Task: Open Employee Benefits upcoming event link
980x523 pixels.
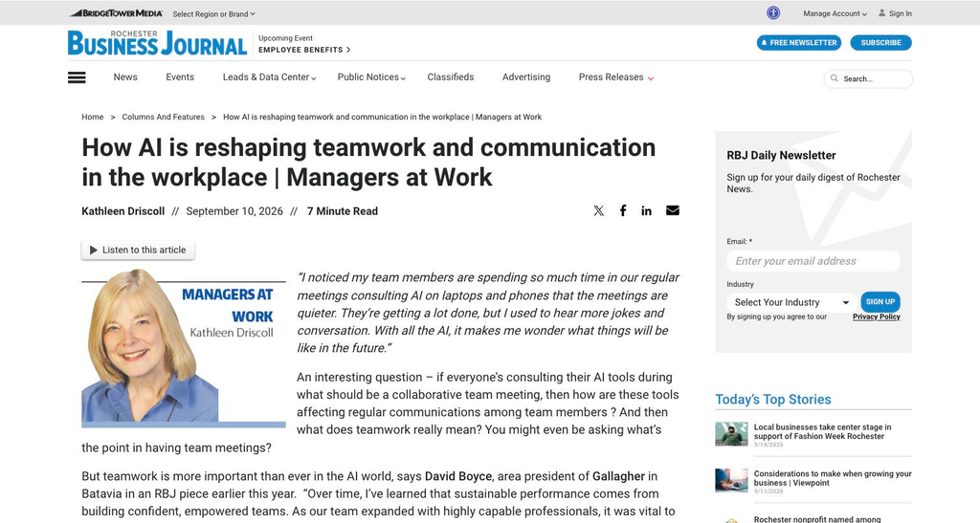Action: point(304,50)
